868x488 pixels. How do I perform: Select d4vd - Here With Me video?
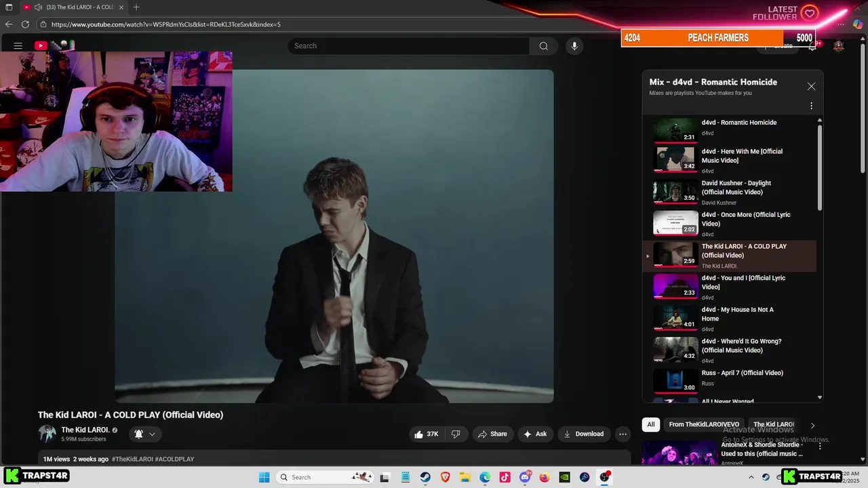[730, 161]
